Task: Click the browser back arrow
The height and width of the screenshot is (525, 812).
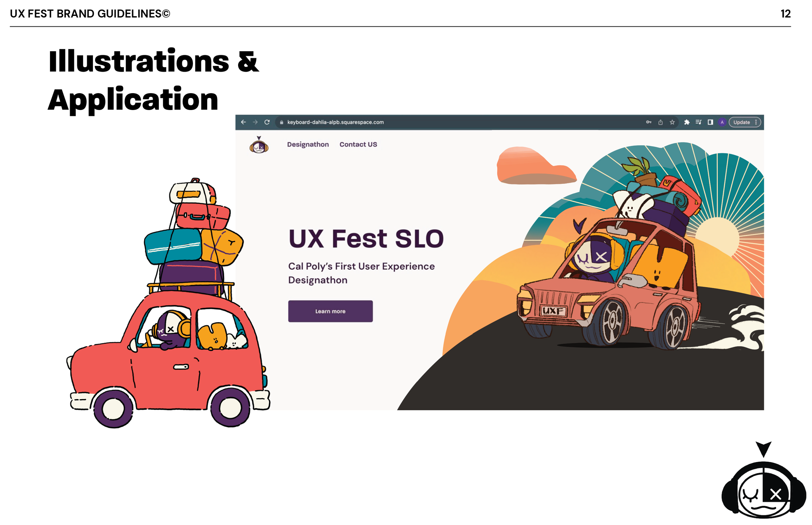Action: (x=243, y=122)
